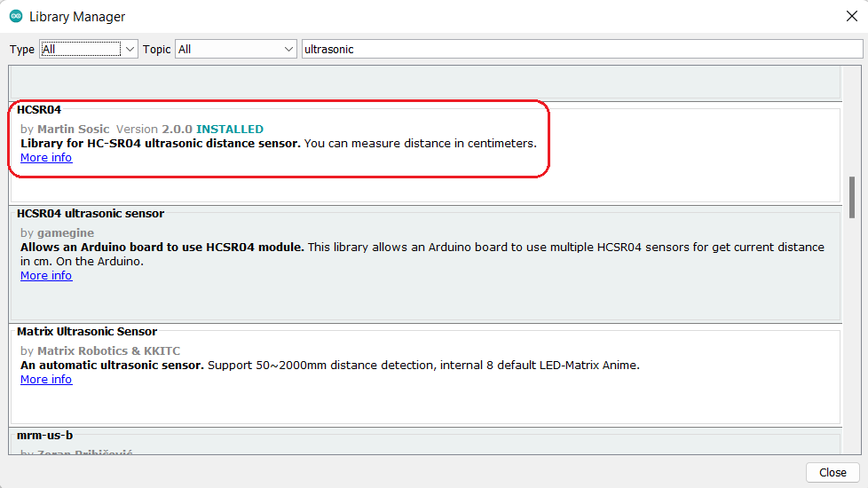Click 'Library for HC-SR04 ultrasonic distance sensor.' description
The image size is (868, 488).
161,144
